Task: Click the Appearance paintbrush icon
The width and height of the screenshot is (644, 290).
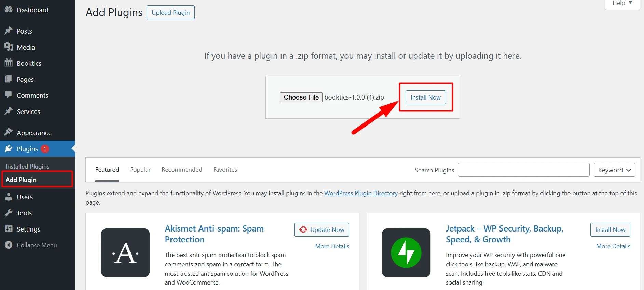Action: point(9,132)
